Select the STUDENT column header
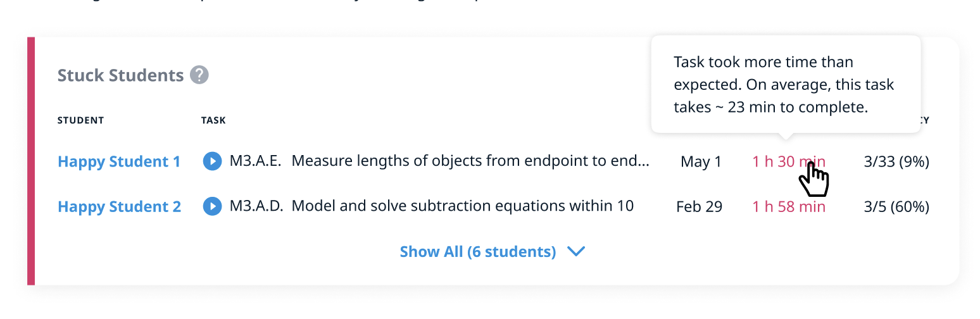This screenshot has width=980, height=319. 80,120
